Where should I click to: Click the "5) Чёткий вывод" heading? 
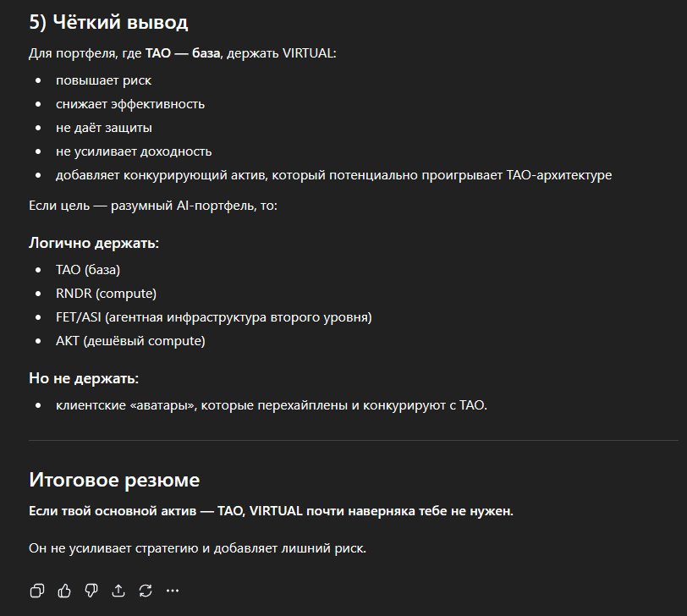(108, 23)
